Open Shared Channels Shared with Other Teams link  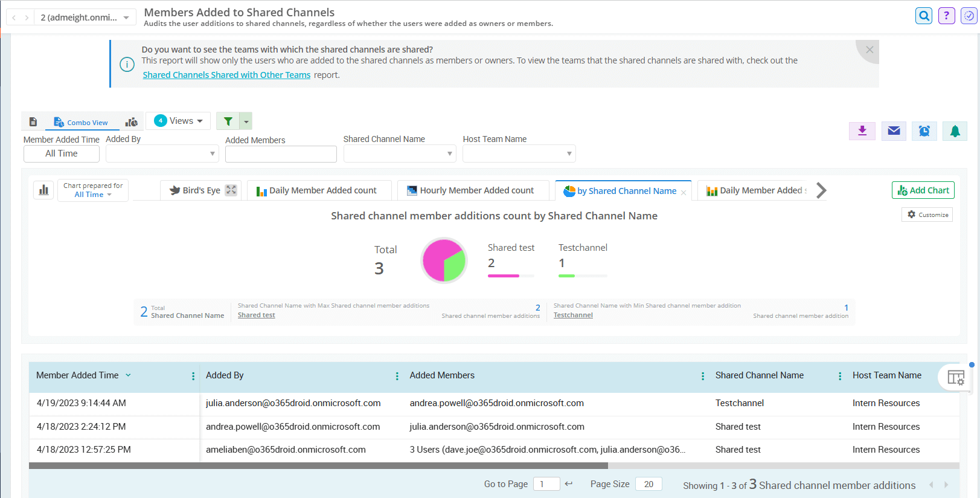(226, 75)
